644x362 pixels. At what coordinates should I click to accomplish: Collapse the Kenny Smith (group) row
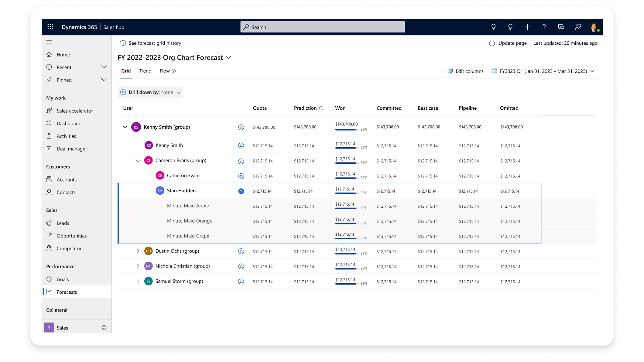125,127
